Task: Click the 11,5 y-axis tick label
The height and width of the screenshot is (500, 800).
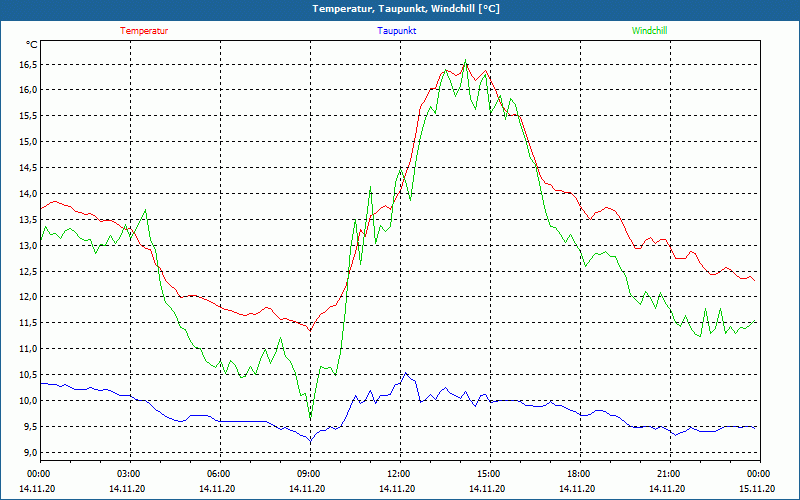Action: 28,323
